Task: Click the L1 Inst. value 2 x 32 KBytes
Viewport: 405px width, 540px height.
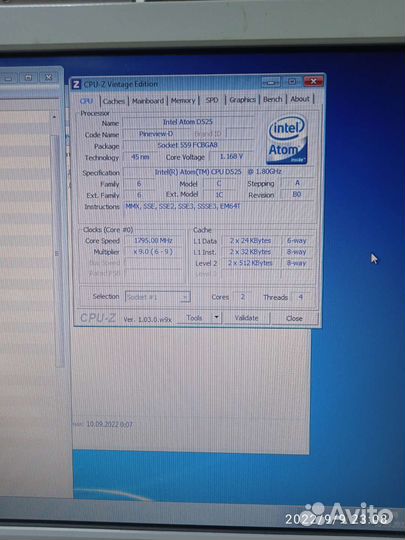Action: [250, 252]
